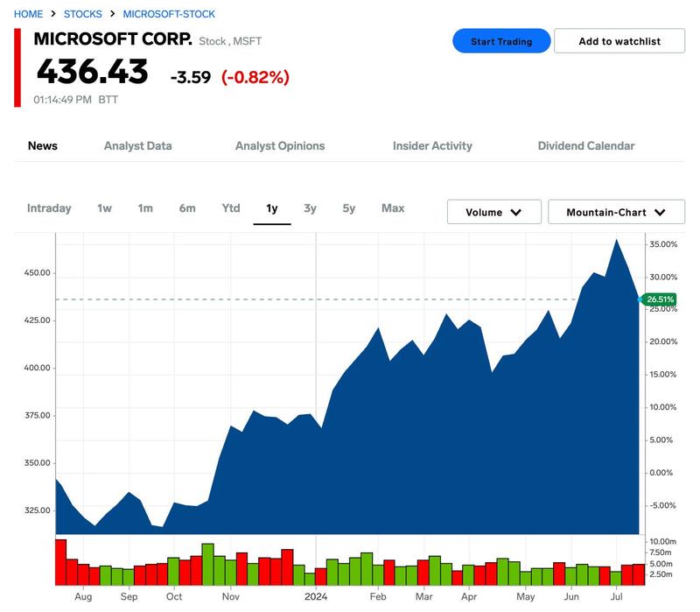Click the green 26.51% price marker

click(x=660, y=299)
